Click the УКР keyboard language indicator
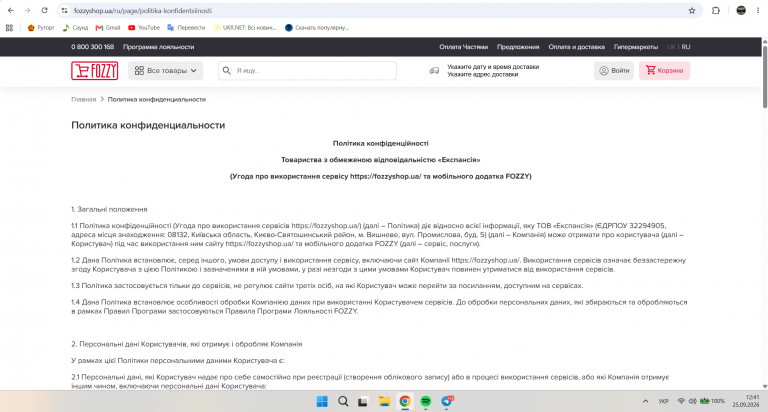 pyautogui.click(x=663, y=401)
